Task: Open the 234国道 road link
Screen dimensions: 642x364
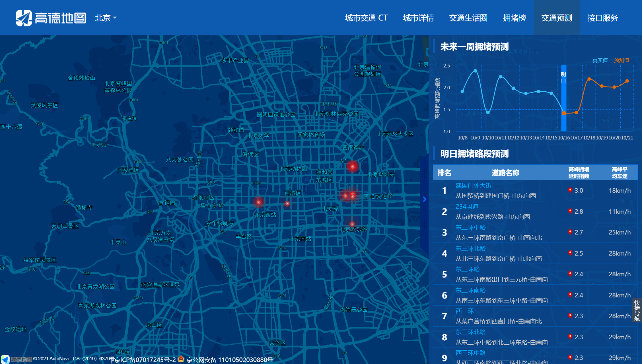Action: tap(467, 207)
